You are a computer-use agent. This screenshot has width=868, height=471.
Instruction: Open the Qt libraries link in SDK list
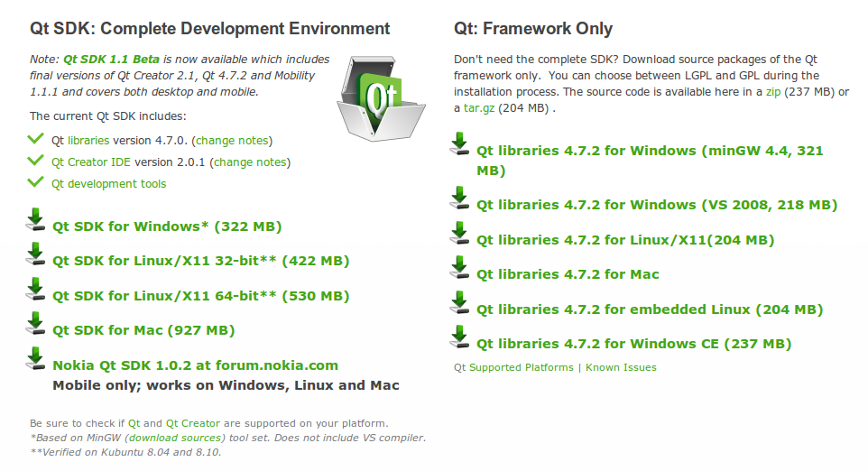[88, 141]
